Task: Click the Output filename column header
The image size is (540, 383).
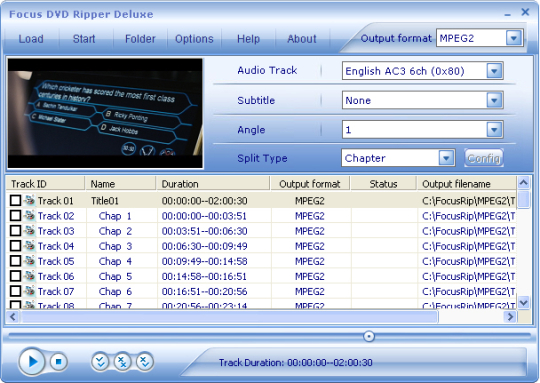Action: tap(467, 184)
